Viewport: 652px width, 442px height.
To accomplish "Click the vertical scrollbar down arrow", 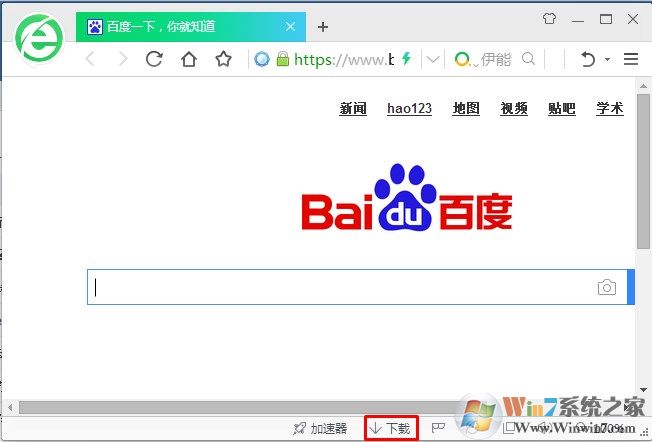I will point(643,390).
